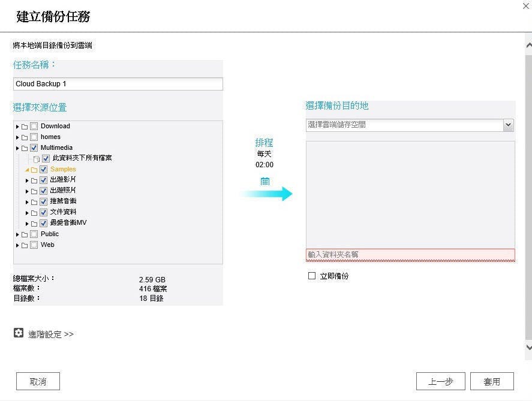Click the homes folder icon

[25, 138]
